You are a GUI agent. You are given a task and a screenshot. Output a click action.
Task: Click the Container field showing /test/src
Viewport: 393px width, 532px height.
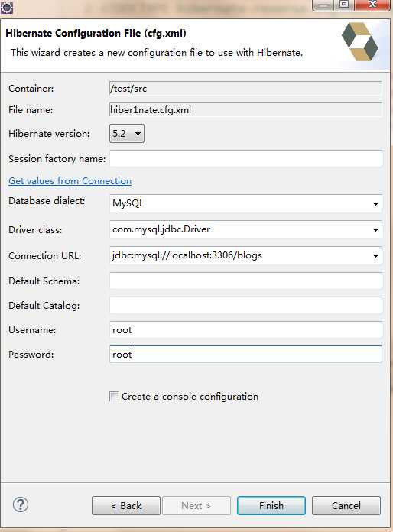coord(245,89)
